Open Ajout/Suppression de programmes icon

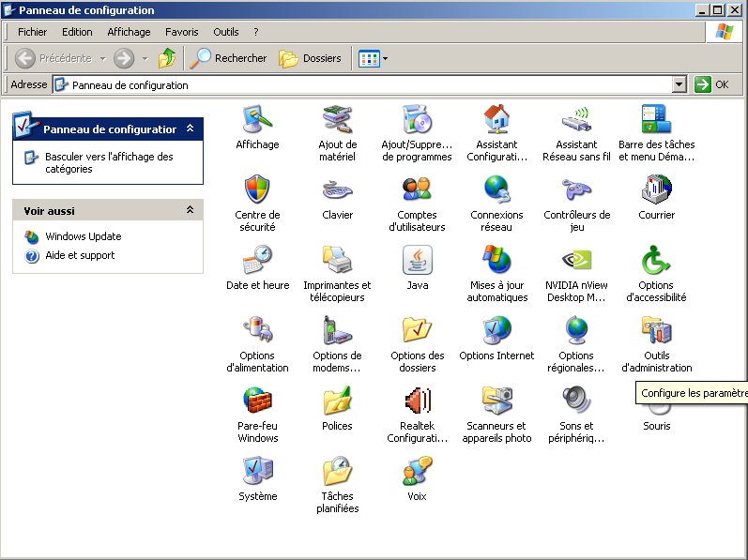coord(417,119)
